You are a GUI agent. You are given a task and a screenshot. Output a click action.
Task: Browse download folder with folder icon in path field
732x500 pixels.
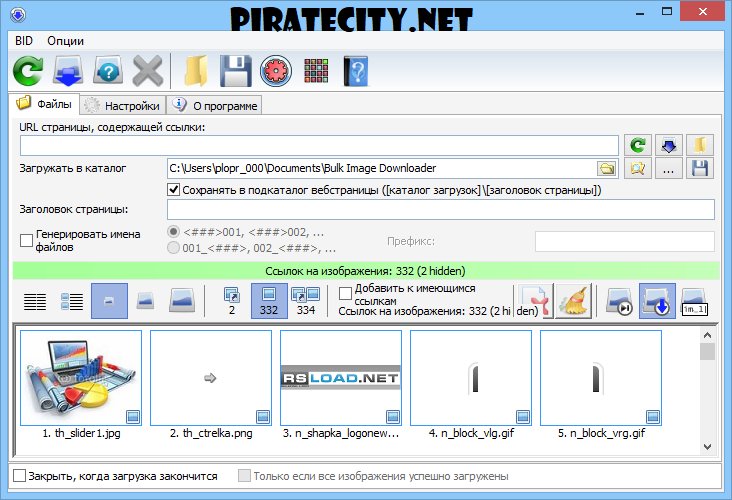click(x=607, y=169)
